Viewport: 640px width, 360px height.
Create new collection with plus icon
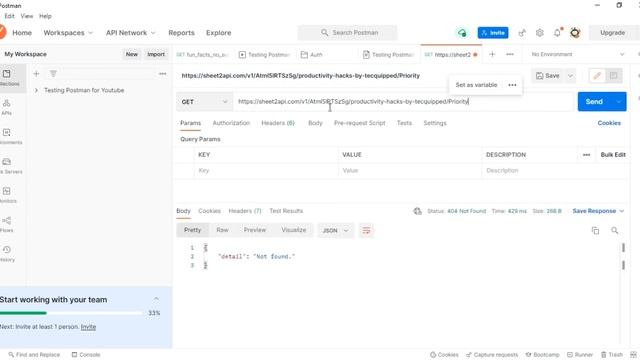click(x=36, y=74)
